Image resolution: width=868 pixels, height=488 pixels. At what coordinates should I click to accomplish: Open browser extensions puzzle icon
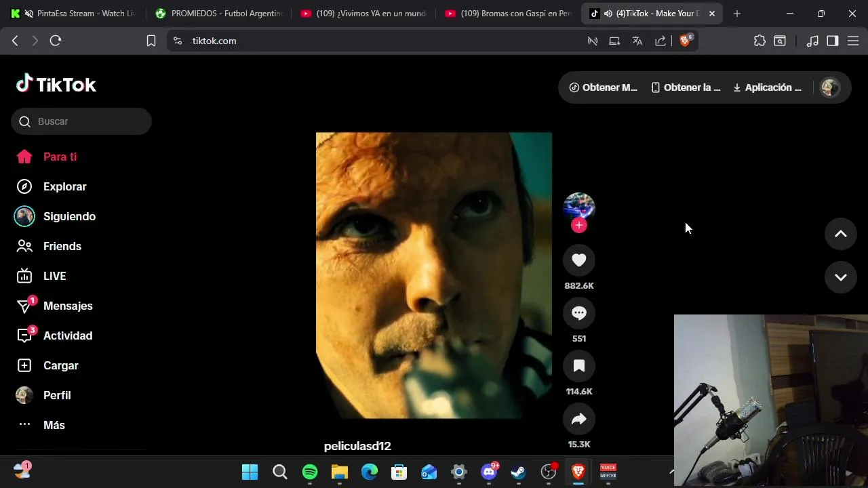[x=759, y=41]
